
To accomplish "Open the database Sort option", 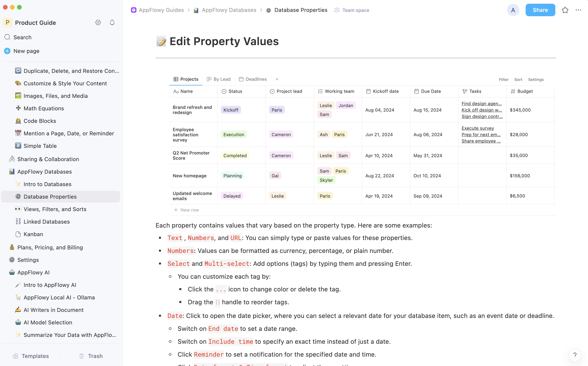I will pos(518,79).
